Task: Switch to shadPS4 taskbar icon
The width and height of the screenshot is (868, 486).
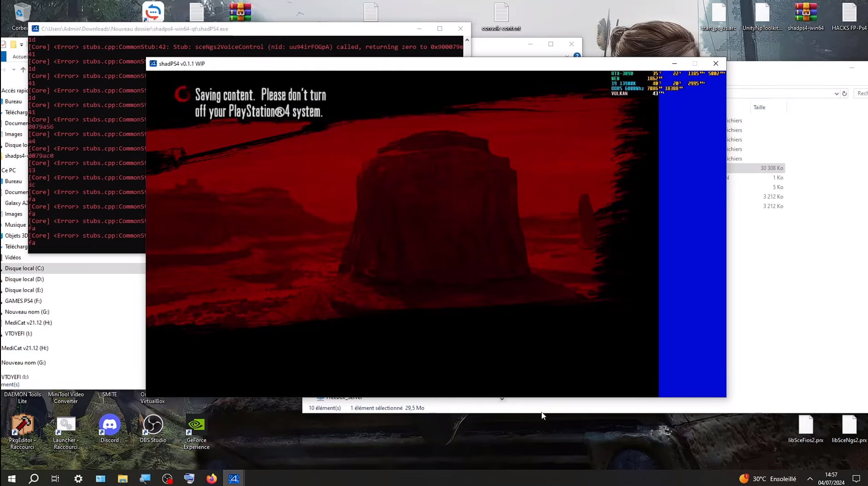Action: 234,478
